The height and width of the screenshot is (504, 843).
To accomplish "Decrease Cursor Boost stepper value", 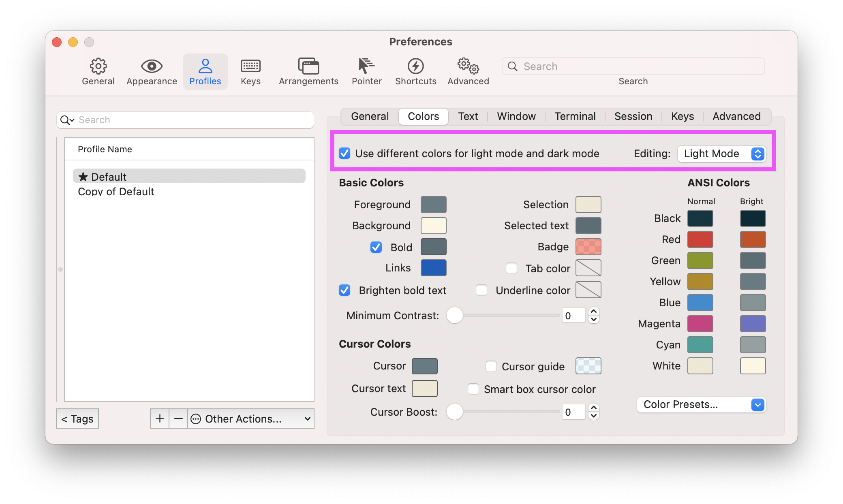I will pos(594,416).
